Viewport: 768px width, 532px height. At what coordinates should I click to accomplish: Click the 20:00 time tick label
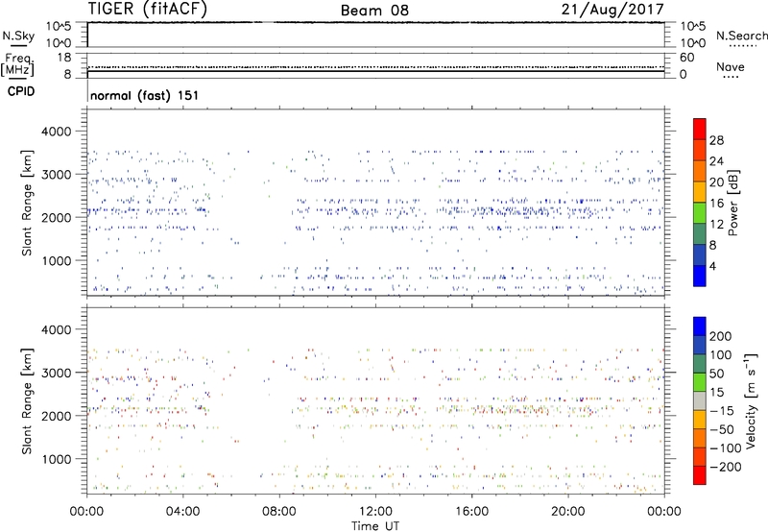[567, 512]
